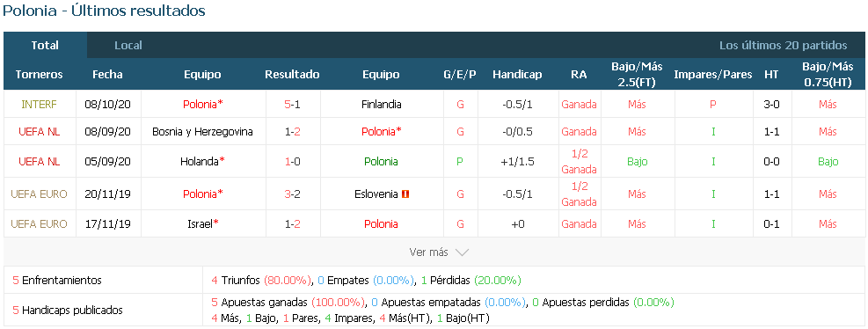Click the Handicap column header
This screenshot has width=868, height=329.
pos(517,74)
